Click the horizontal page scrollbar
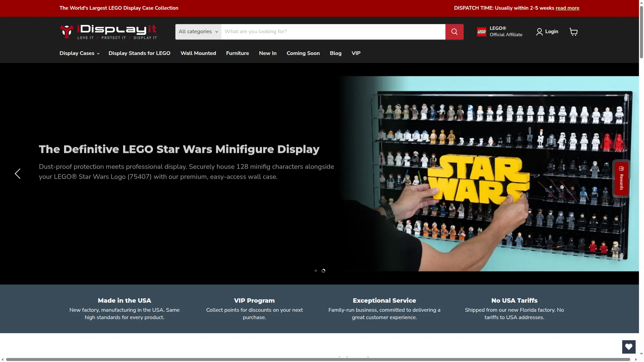Screen dimensions: 644x362 [319, 359]
